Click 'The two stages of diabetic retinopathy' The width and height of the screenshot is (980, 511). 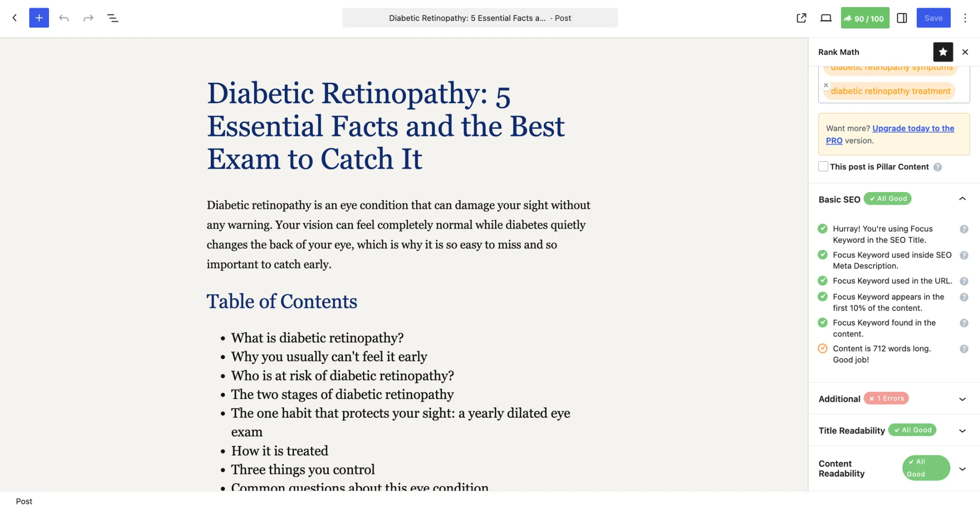pyautogui.click(x=343, y=394)
